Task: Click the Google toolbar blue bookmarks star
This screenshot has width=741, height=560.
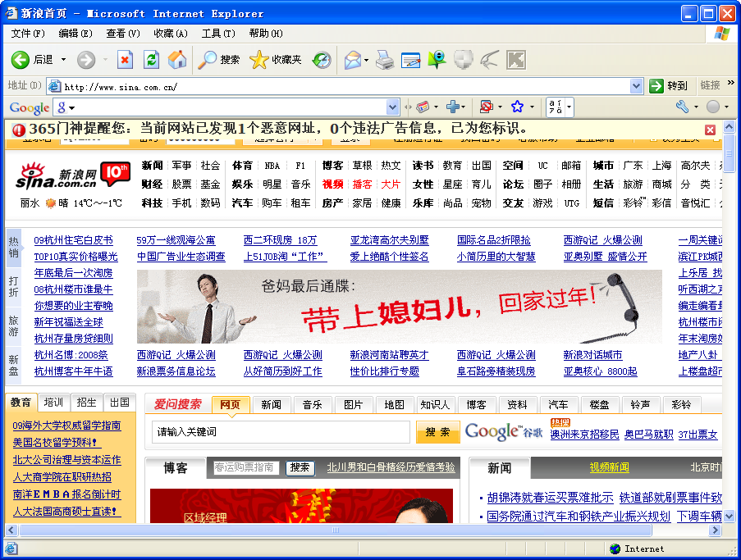Action: click(517, 107)
